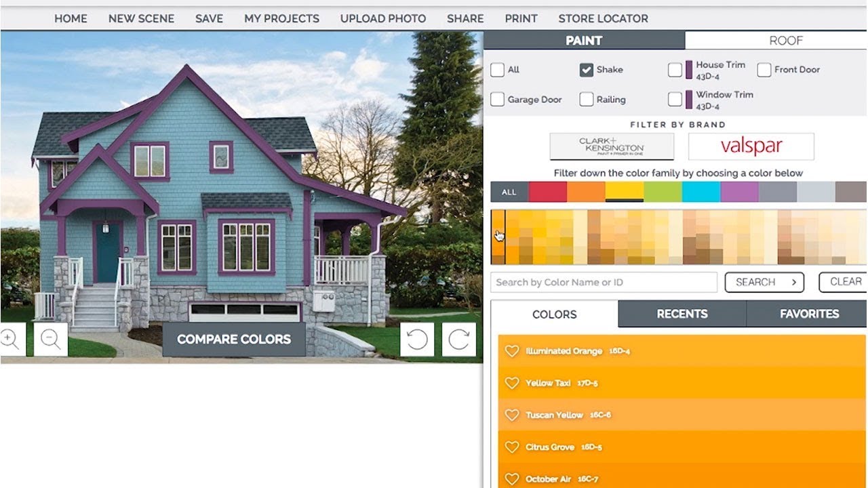Viewport: 868px width, 488px height.
Task: Select the Garage Door checkbox
Action: point(497,100)
